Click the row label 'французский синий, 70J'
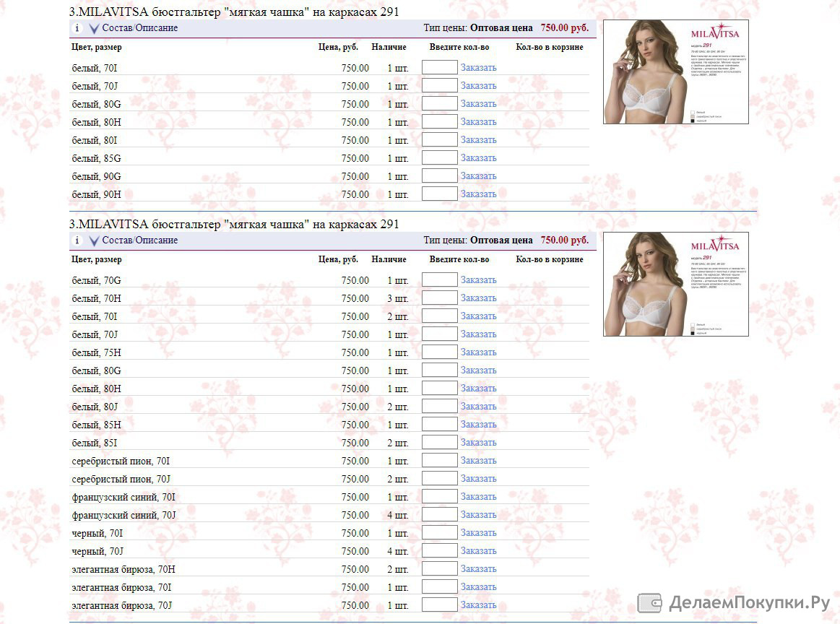The image size is (840, 624). pyautogui.click(x=124, y=515)
